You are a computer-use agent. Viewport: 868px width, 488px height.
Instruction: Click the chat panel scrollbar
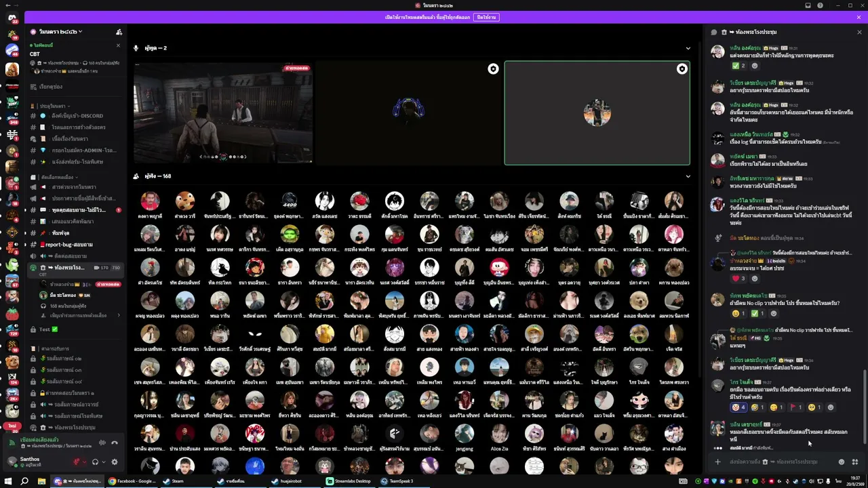pyautogui.click(x=864, y=407)
